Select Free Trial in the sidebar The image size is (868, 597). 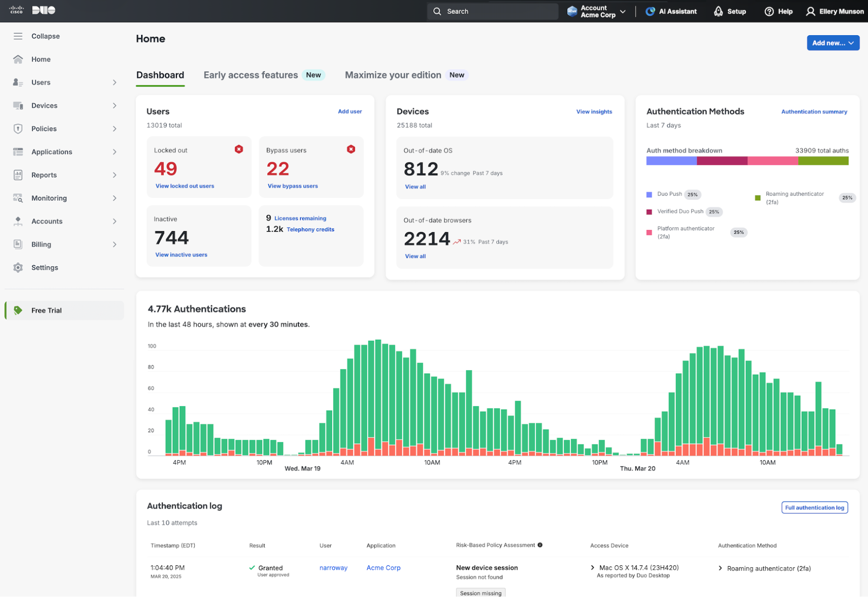pos(65,310)
